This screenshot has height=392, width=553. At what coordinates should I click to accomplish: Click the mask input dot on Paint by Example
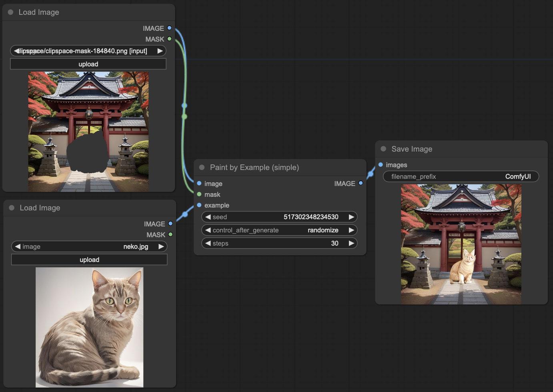pos(199,194)
